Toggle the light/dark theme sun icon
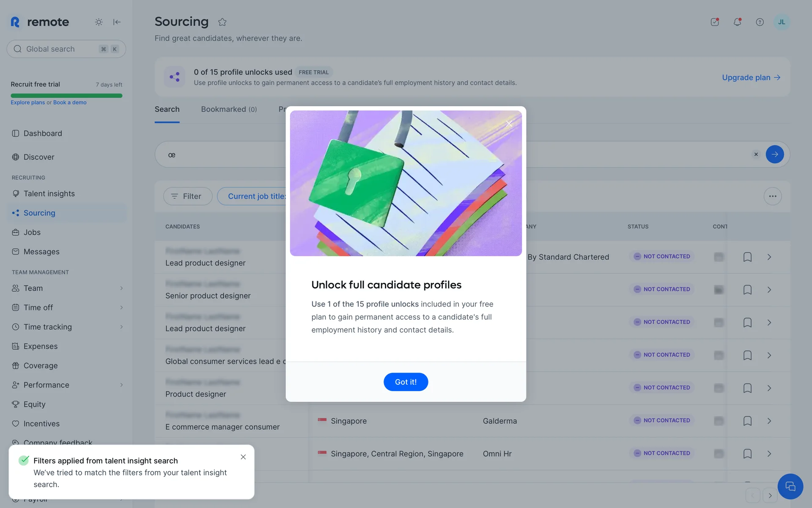812x508 pixels. (99, 22)
